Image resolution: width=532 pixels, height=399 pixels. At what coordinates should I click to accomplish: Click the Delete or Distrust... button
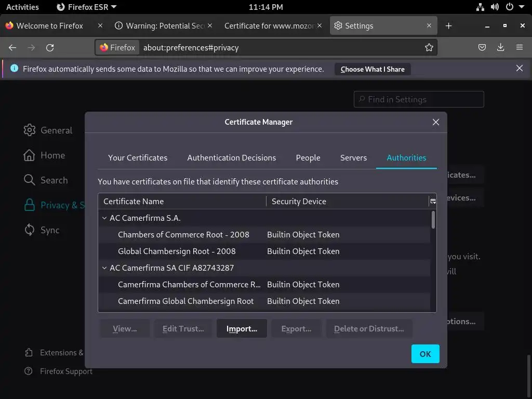click(x=369, y=328)
